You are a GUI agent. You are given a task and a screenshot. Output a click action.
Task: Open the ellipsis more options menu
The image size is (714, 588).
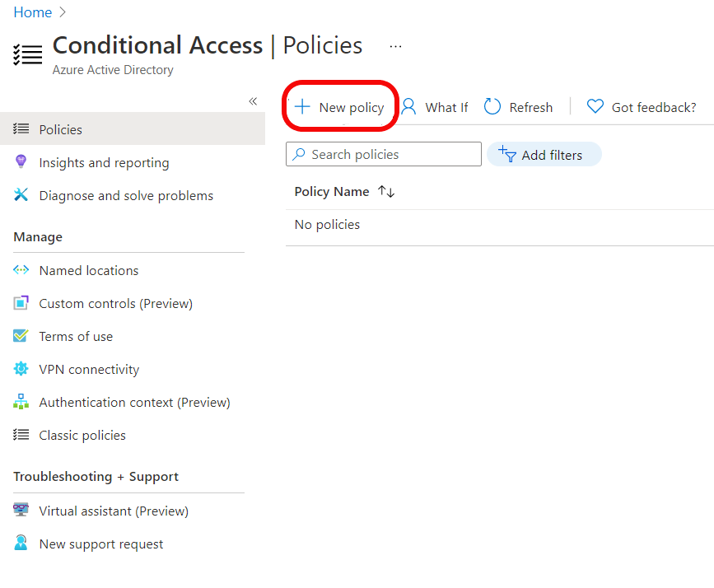tap(395, 46)
